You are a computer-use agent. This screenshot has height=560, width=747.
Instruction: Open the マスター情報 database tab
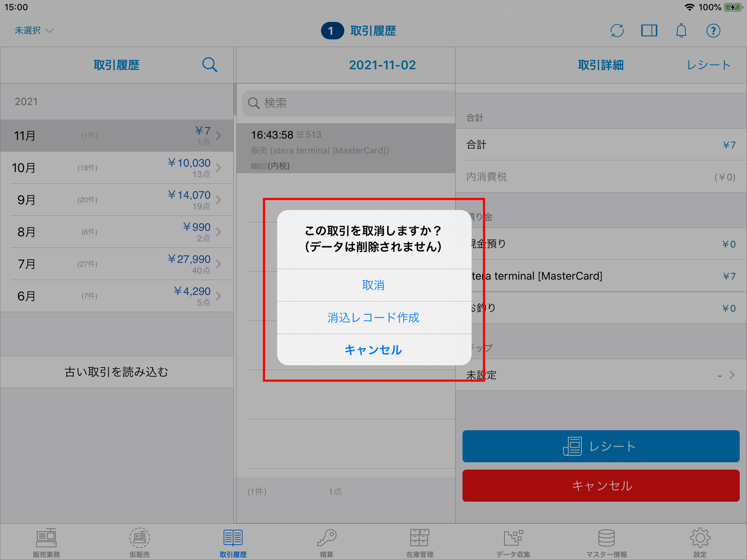[607, 543]
